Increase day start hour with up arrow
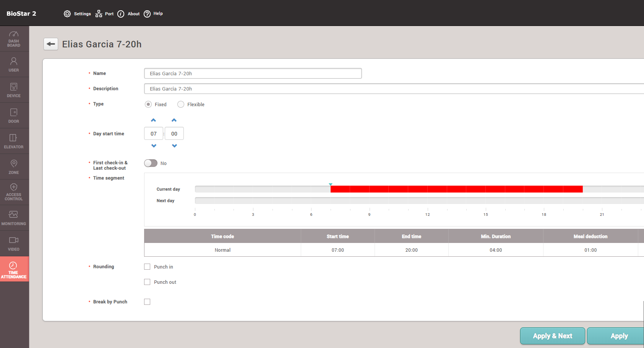644x348 pixels. pyautogui.click(x=154, y=120)
